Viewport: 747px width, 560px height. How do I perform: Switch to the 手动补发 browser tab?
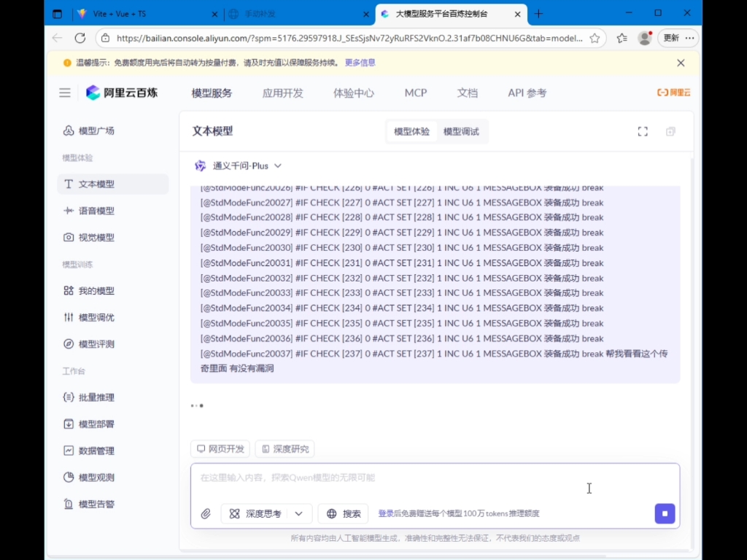click(x=298, y=14)
